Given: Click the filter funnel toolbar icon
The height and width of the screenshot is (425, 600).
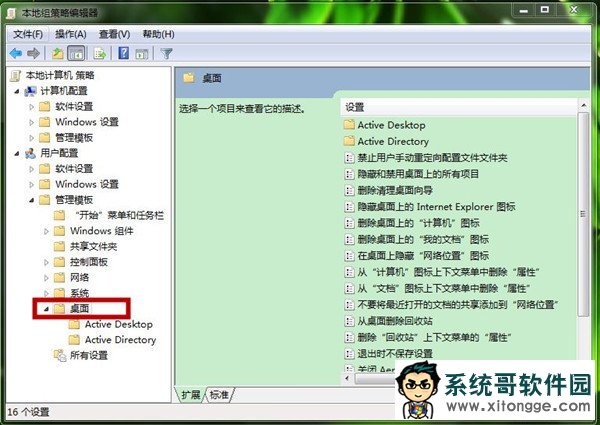Looking at the screenshot, I should pyautogui.click(x=166, y=54).
